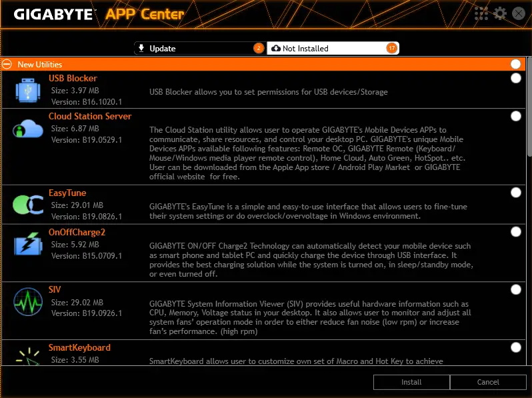
Task: Click the SmartKeyboard app icon
Action: click(28, 355)
